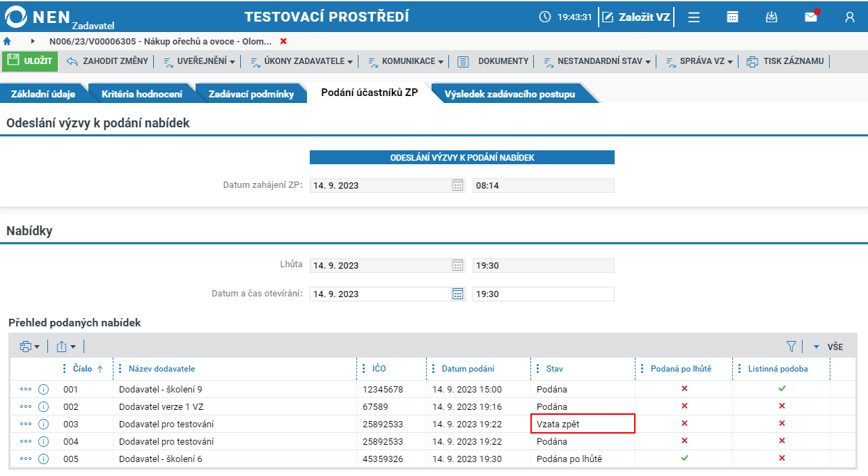The width and height of the screenshot is (868, 476).
Task: Click IČO value 45359326
Action: [x=383, y=459]
